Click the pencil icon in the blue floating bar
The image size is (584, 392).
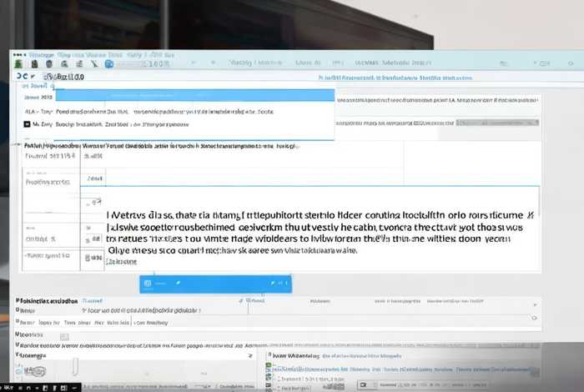pyautogui.click(x=178, y=284)
